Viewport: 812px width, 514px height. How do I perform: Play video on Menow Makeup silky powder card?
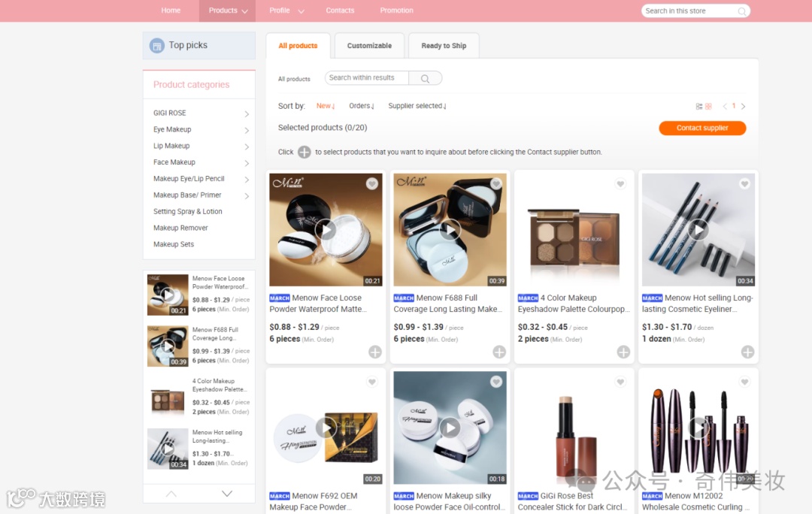[450, 428]
